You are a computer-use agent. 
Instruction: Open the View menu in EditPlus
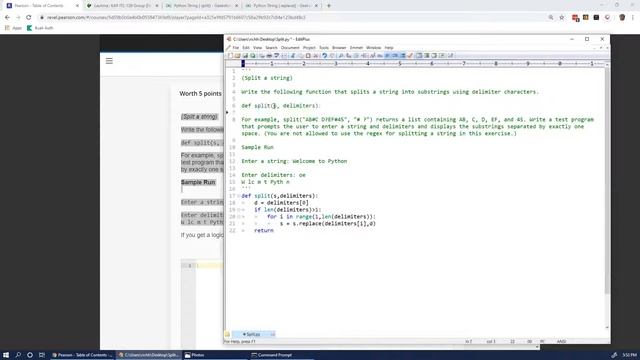pyautogui.click(x=257, y=48)
